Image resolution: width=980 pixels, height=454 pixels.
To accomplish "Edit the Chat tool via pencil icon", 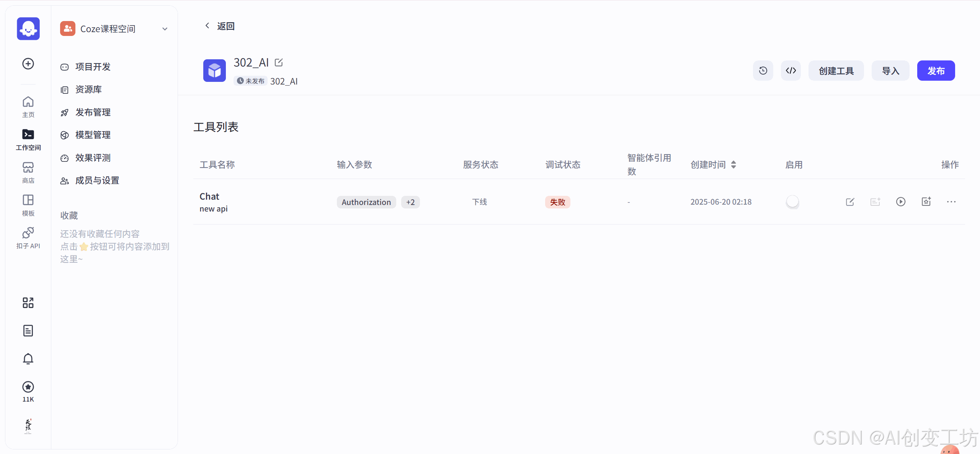I will point(850,202).
